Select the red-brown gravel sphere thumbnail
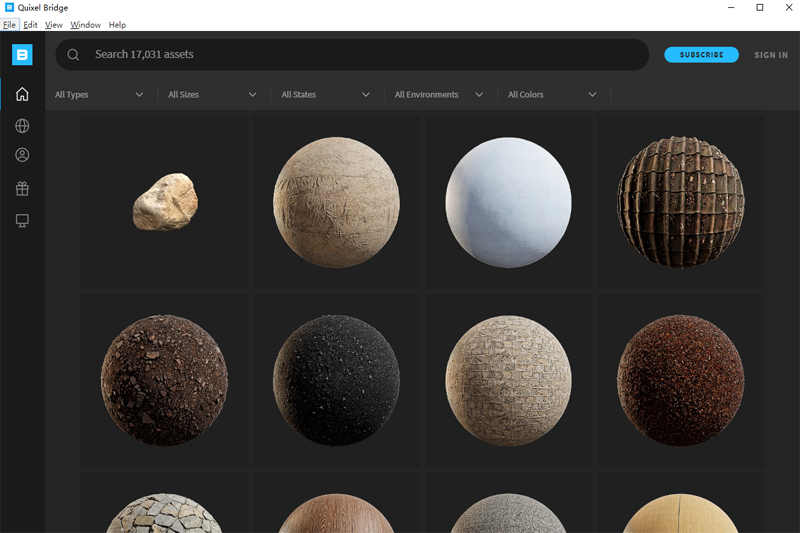This screenshot has width=800, height=533. [681, 380]
